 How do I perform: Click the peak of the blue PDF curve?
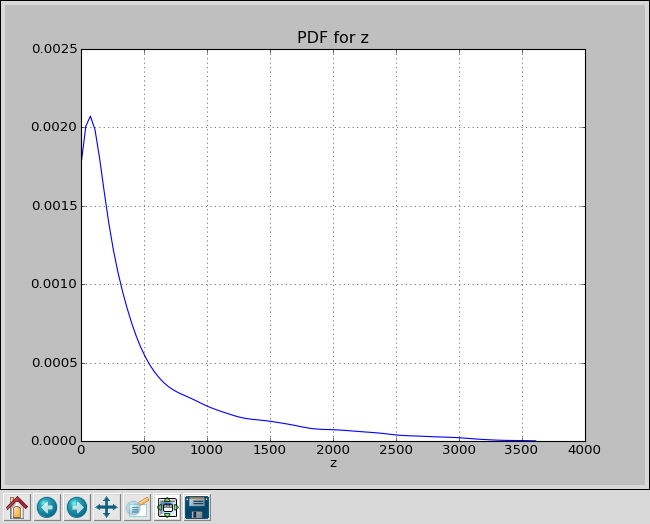click(x=90, y=116)
